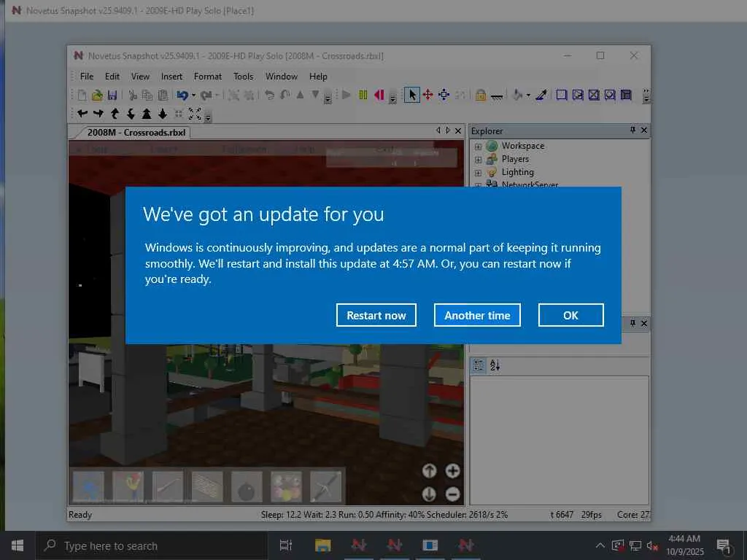This screenshot has width=747, height=560.
Task: Click the camera zoom in triangle icon
Action: pos(147,113)
